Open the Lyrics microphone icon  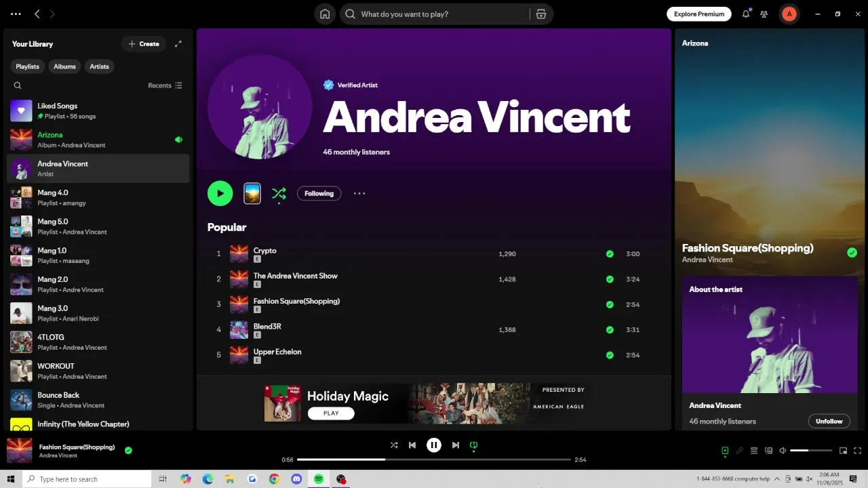(x=740, y=451)
